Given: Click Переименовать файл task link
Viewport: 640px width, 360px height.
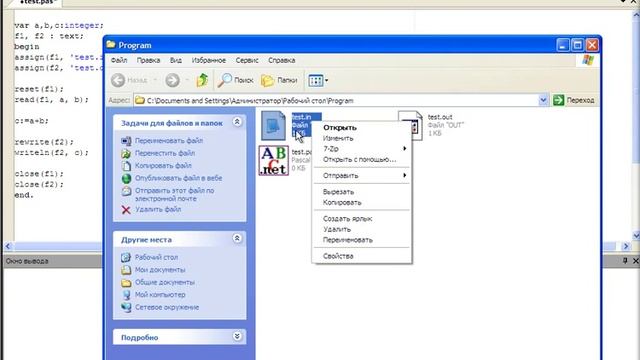Looking at the screenshot, I should tap(169, 141).
